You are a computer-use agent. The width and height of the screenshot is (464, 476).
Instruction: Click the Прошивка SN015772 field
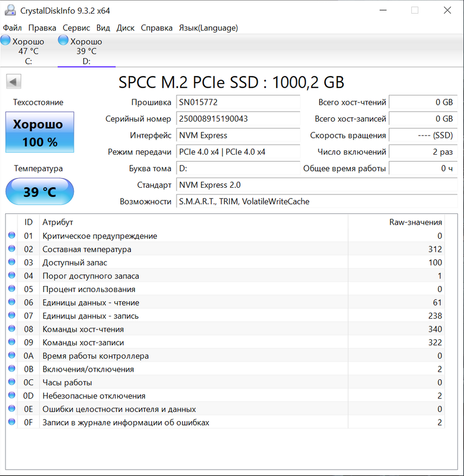click(x=238, y=102)
